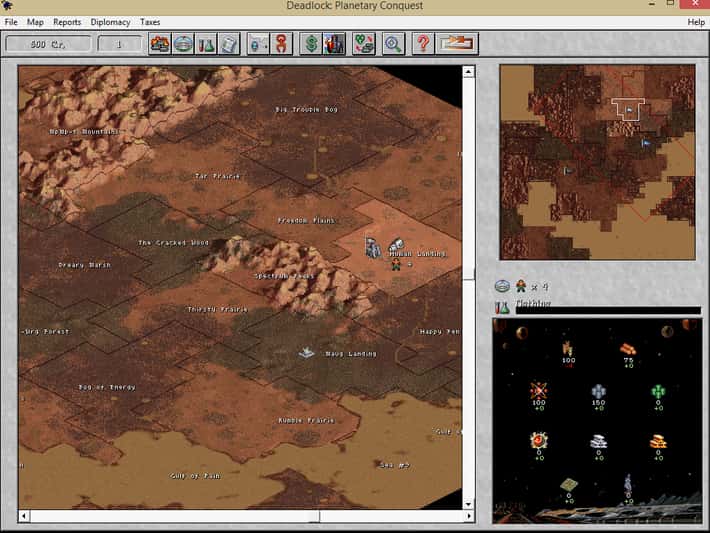Select the human colonizer unit at Human Landing

(397, 246)
